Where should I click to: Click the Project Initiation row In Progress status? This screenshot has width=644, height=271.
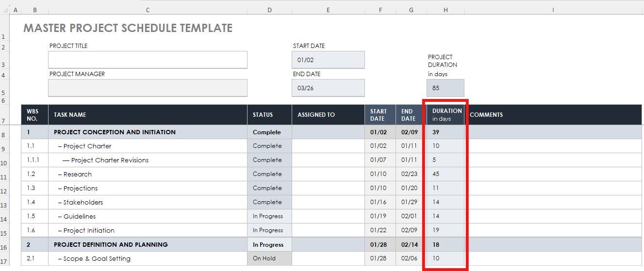click(x=269, y=230)
